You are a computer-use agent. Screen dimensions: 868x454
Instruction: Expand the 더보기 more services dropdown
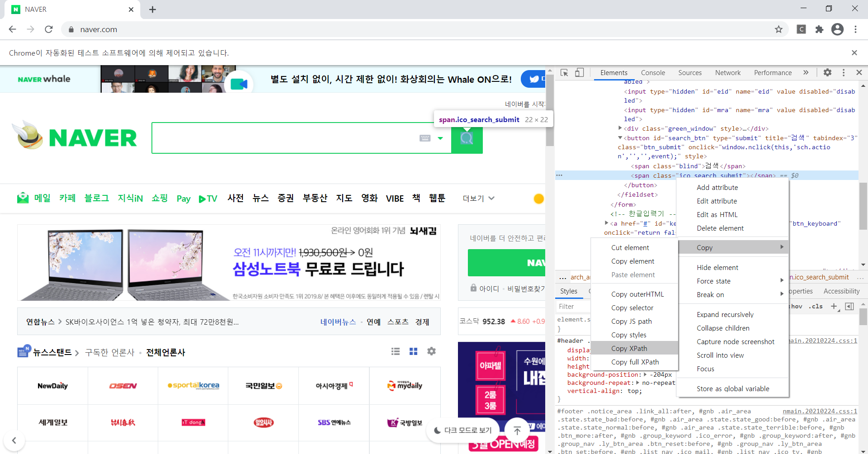(478, 199)
